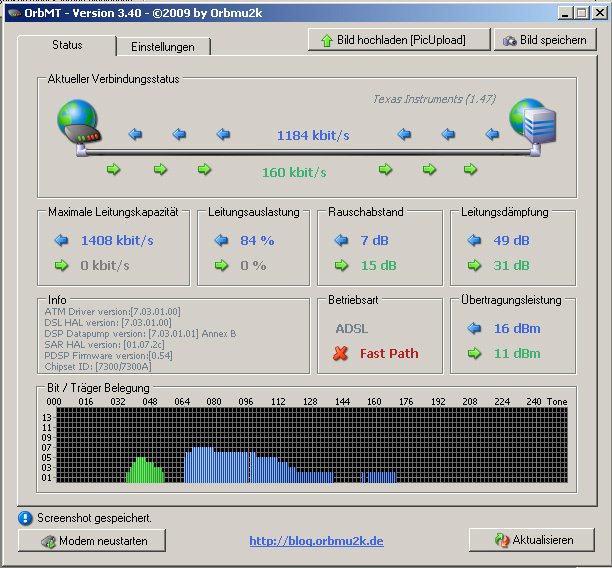Click the 31 dB attenuation value
This screenshot has width=612, height=568.
point(511,265)
